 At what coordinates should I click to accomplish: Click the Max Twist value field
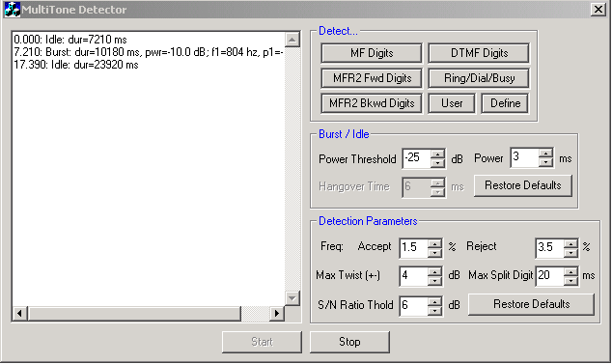pyautogui.click(x=414, y=276)
